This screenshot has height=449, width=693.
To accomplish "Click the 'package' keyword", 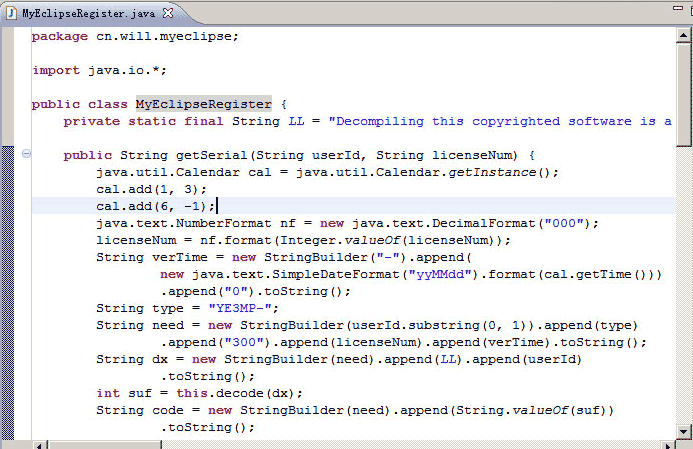I will pyautogui.click(x=60, y=36).
